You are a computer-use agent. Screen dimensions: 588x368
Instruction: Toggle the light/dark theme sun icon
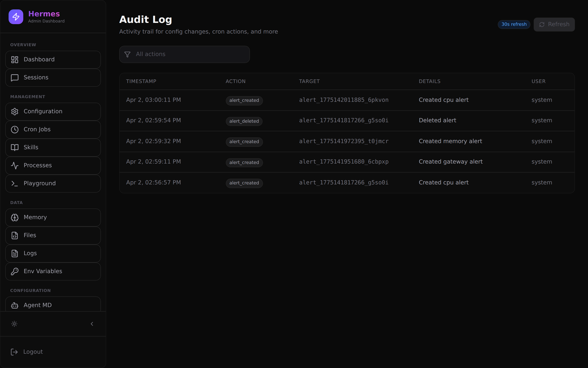pos(14,324)
